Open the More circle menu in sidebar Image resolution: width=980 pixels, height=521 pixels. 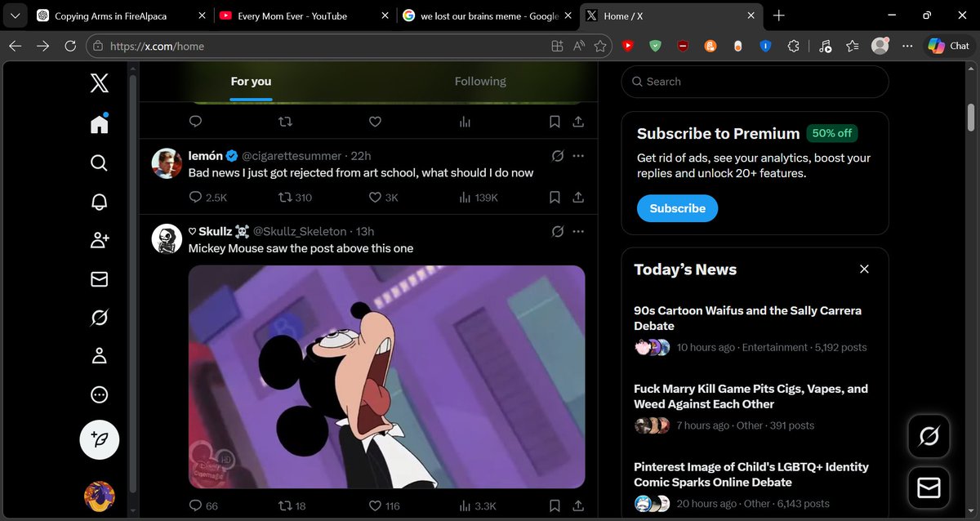pos(99,395)
